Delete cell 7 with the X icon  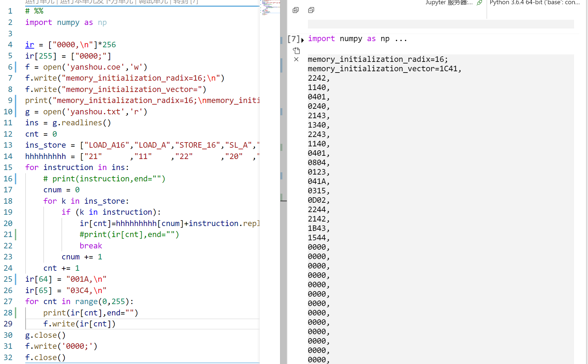[x=296, y=59]
